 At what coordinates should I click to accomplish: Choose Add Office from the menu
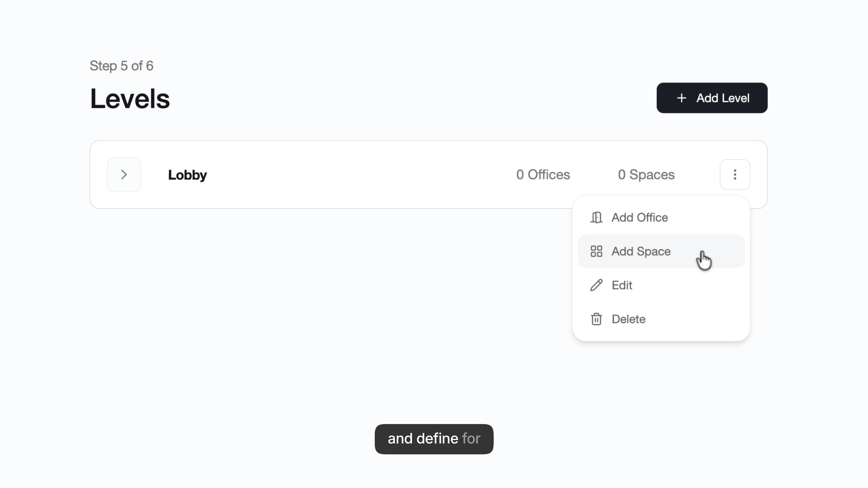pos(661,217)
